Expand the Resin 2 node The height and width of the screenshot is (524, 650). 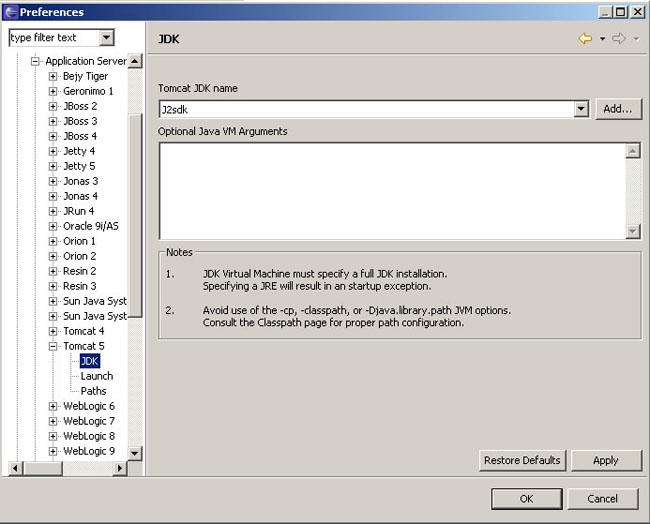pos(53,271)
